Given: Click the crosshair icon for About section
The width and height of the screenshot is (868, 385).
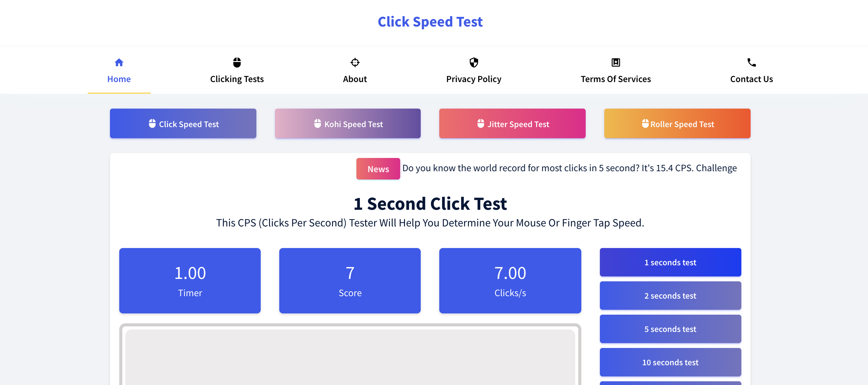Looking at the screenshot, I should pos(354,63).
